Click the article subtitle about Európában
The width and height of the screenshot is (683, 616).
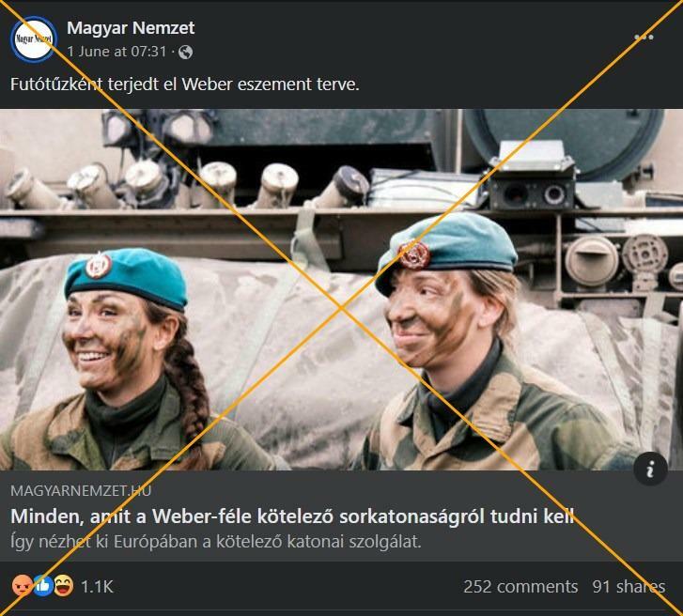click(x=216, y=542)
